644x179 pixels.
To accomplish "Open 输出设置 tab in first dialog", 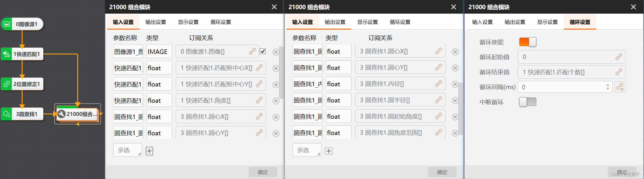I will point(156,22).
